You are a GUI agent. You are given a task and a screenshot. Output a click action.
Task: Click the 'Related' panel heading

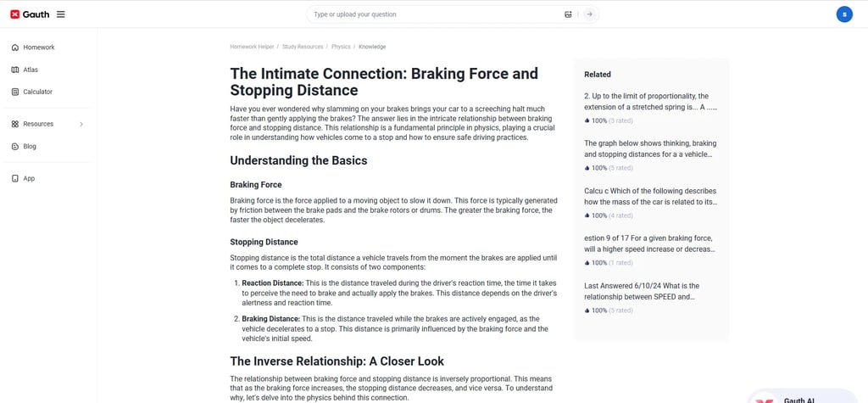pyautogui.click(x=598, y=75)
